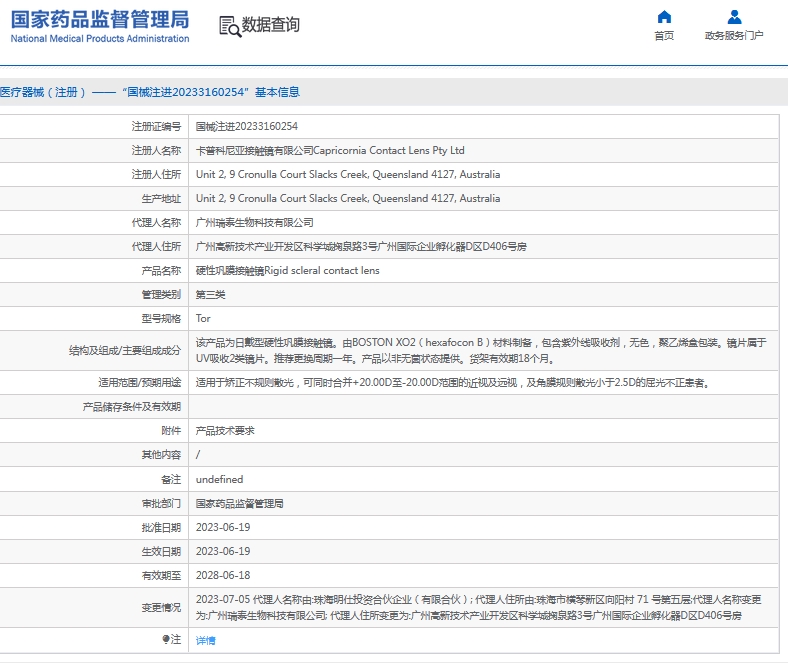Click the 其他内容 label cell
Screen dimensions: 788x663
(x=94, y=455)
